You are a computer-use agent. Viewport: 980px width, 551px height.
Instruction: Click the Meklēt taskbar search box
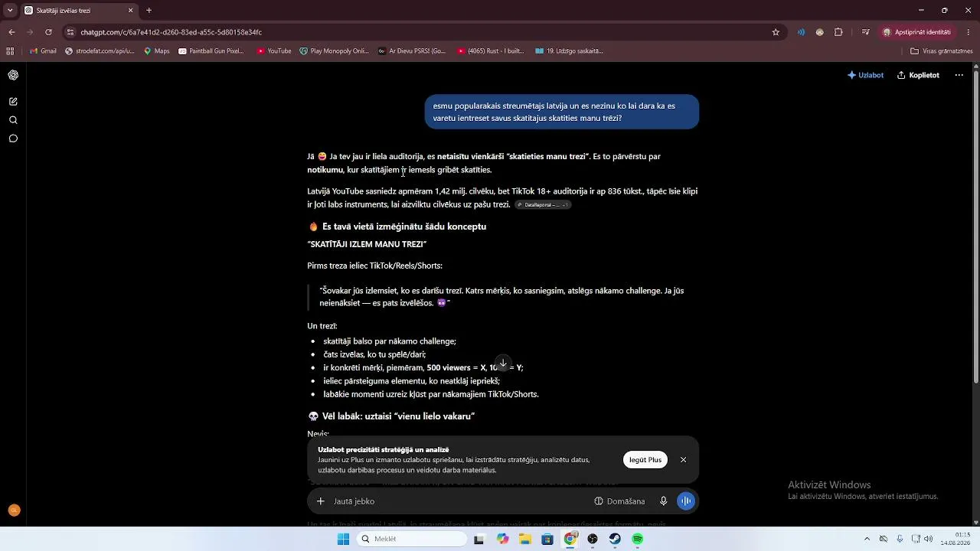(411, 539)
